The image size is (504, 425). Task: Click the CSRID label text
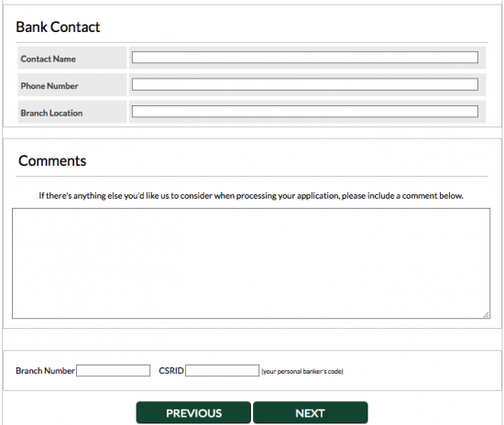[171, 371]
